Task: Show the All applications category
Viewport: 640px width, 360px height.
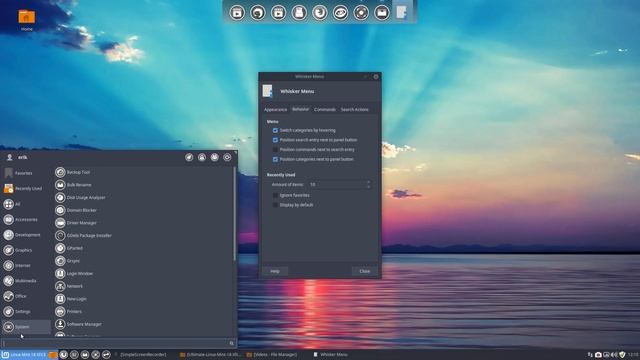Action: coord(26,204)
